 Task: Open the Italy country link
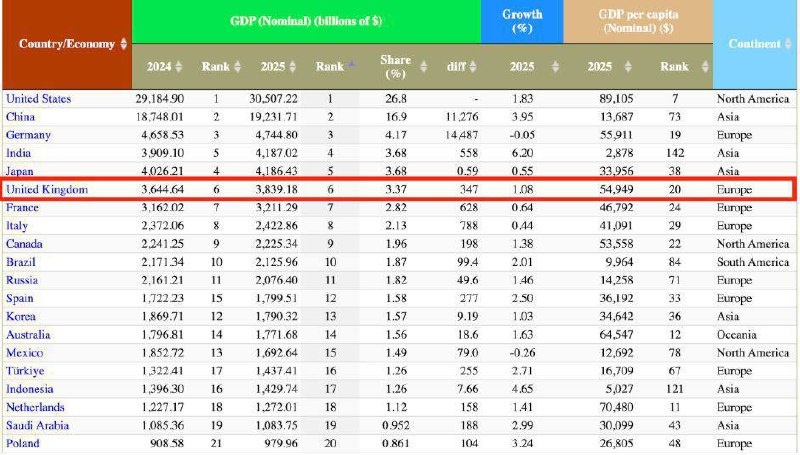pyautogui.click(x=17, y=226)
